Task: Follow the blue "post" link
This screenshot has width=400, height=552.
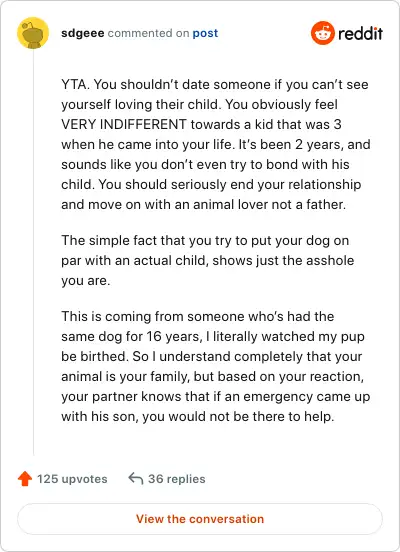Action: (205, 33)
